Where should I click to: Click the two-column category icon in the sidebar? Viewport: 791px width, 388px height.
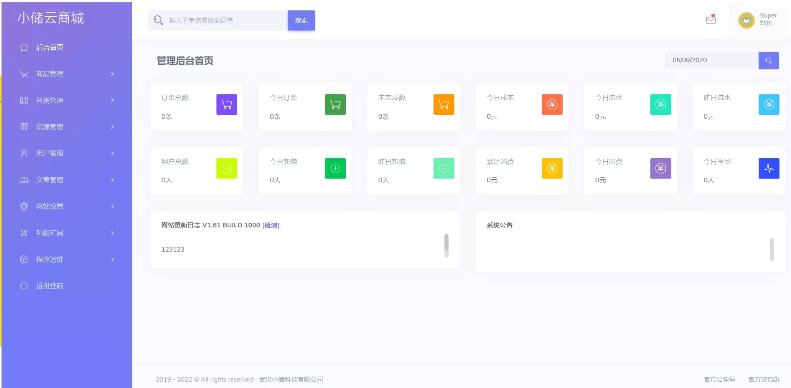(23, 100)
